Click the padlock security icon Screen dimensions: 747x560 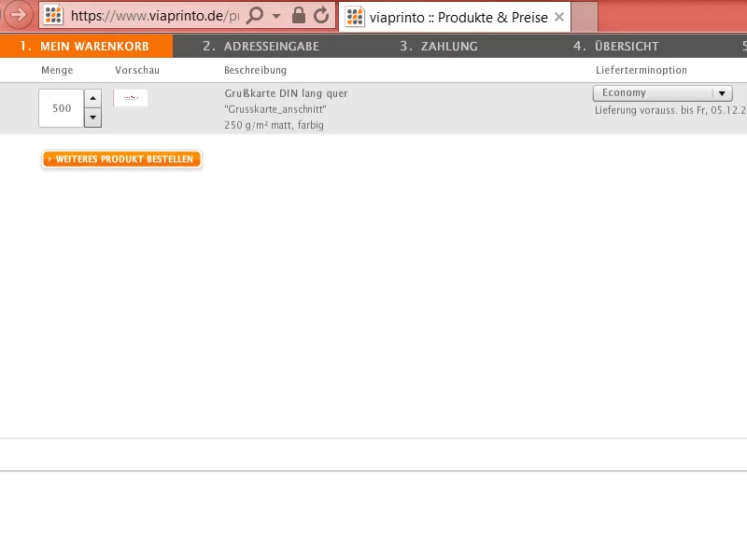coord(298,15)
